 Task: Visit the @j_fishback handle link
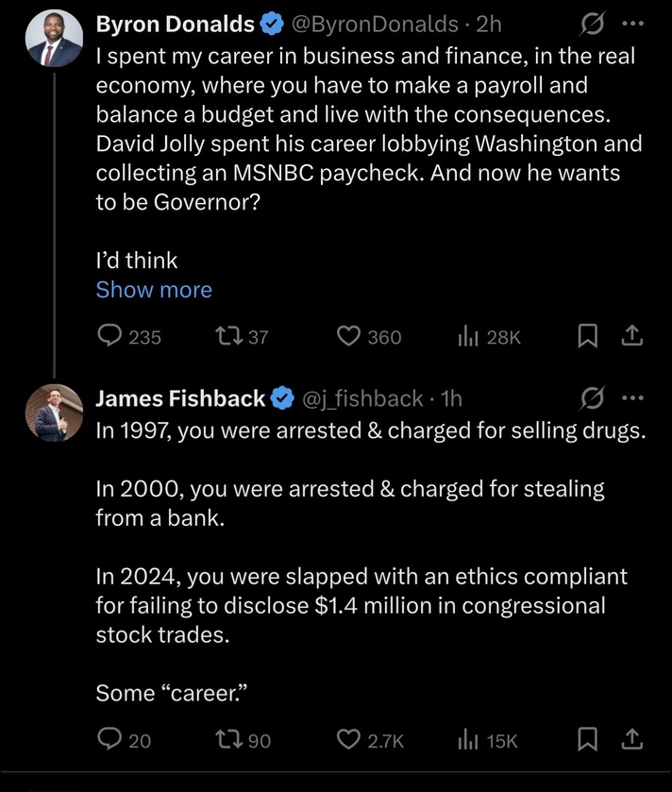[x=362, y=398]
